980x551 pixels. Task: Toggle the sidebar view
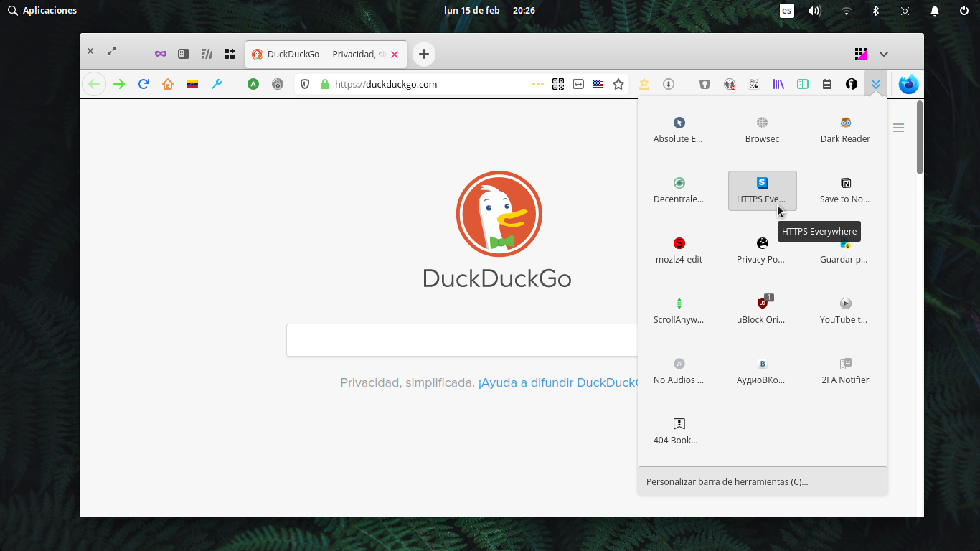coord(803,84)
